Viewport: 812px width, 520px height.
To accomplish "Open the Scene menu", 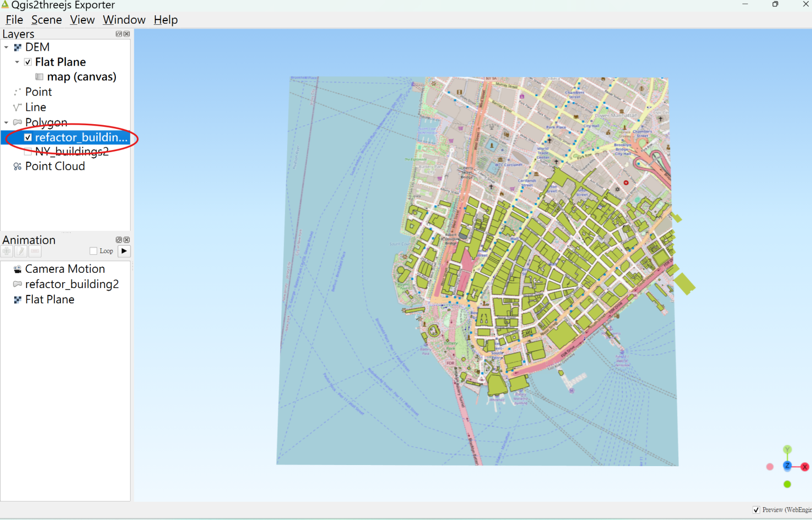I will [x=47, y=20].
